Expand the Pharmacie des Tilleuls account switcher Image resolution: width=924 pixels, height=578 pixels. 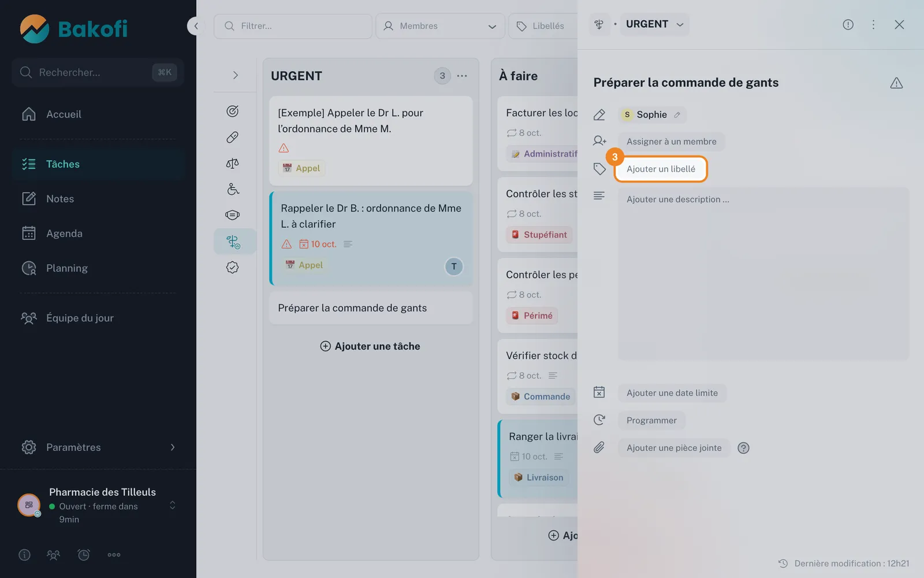pos(172,506)
